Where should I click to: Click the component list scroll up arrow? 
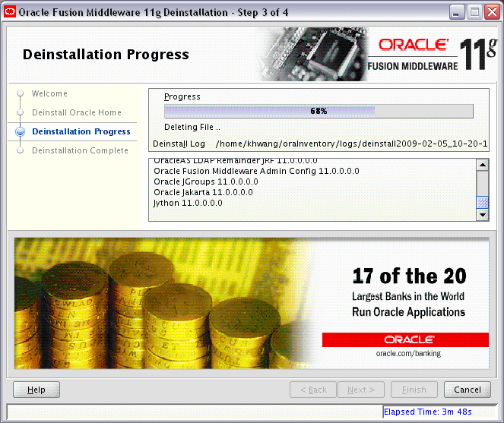483,166
